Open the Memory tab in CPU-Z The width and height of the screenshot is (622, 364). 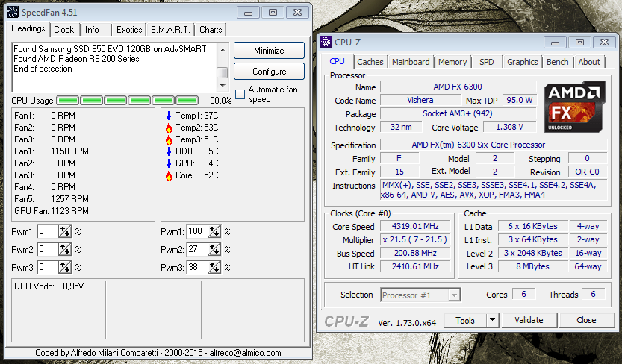tap(452, 62)
